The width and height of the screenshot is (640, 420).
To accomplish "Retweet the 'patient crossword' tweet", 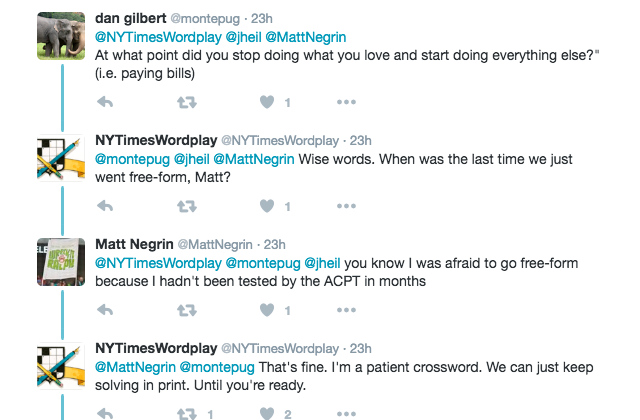I will tap(186, 413).
